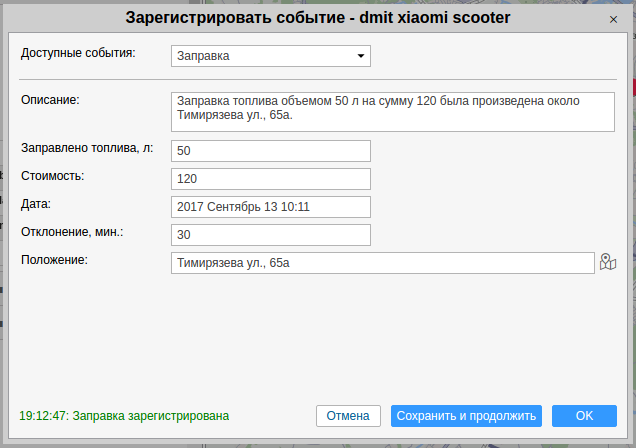
Task: Click the Описание label
Action: pos(50,98)
